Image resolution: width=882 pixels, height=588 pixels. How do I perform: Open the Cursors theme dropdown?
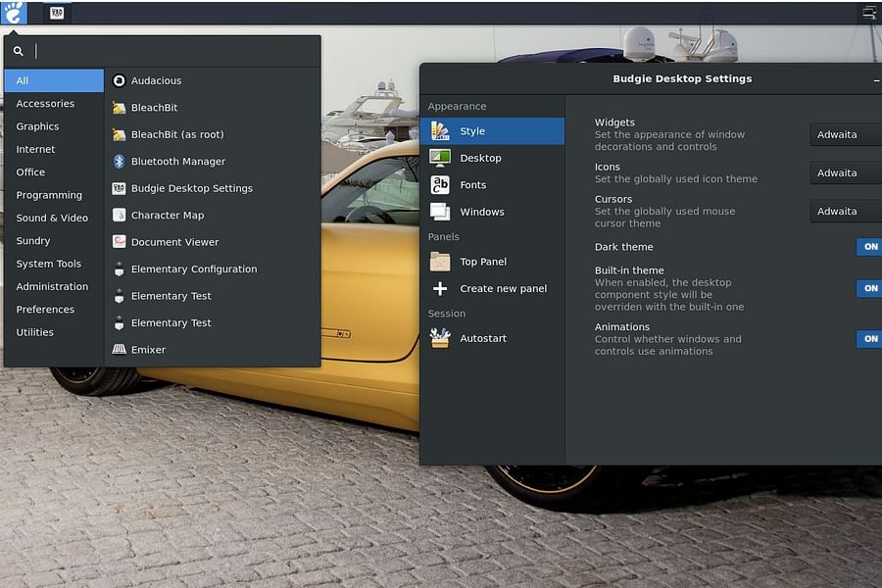845,211
